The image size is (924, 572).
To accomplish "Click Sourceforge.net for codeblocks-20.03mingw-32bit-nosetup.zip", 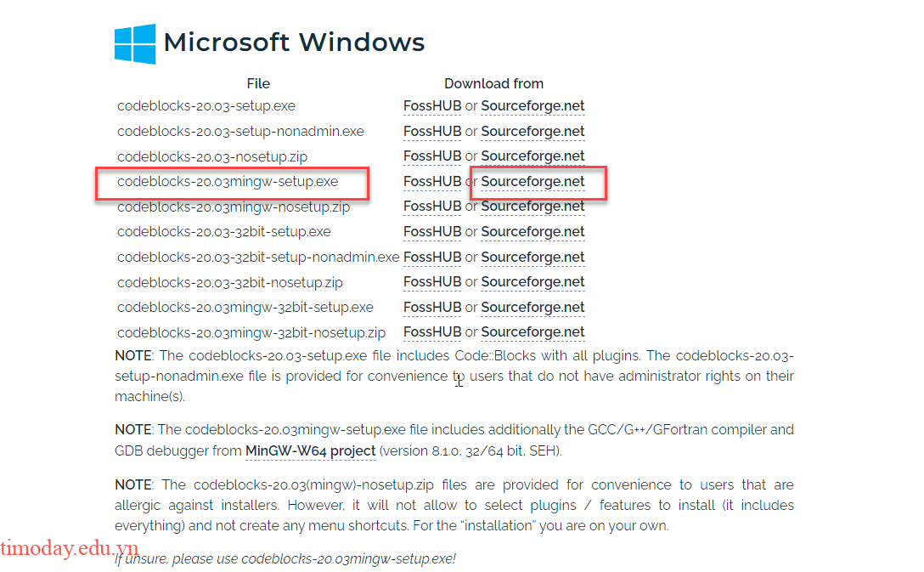I will click(x=532, y=332).
